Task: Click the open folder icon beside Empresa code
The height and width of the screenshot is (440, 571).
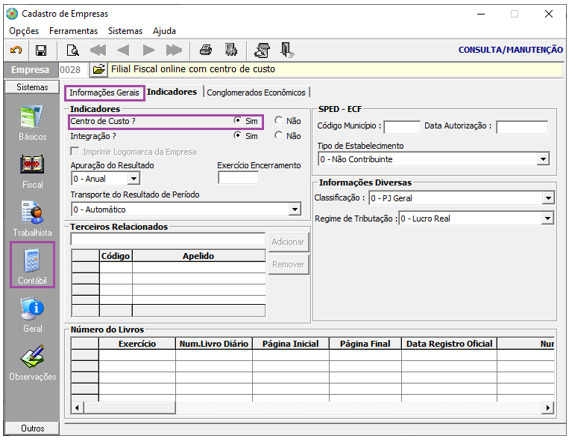Action: pos(98,69)
